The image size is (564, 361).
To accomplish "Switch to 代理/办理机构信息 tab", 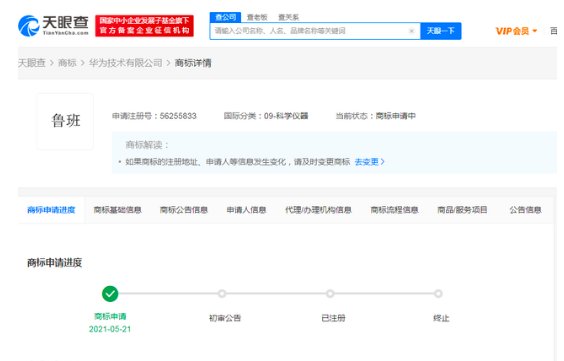I will click(x=318, y=210).
